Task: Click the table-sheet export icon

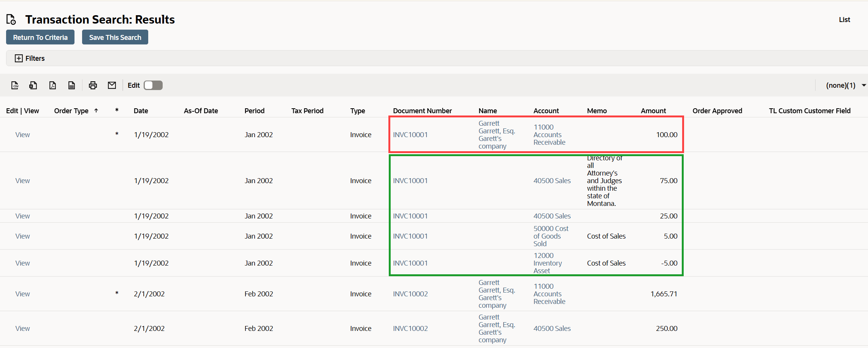Action: tap(71, 85)
